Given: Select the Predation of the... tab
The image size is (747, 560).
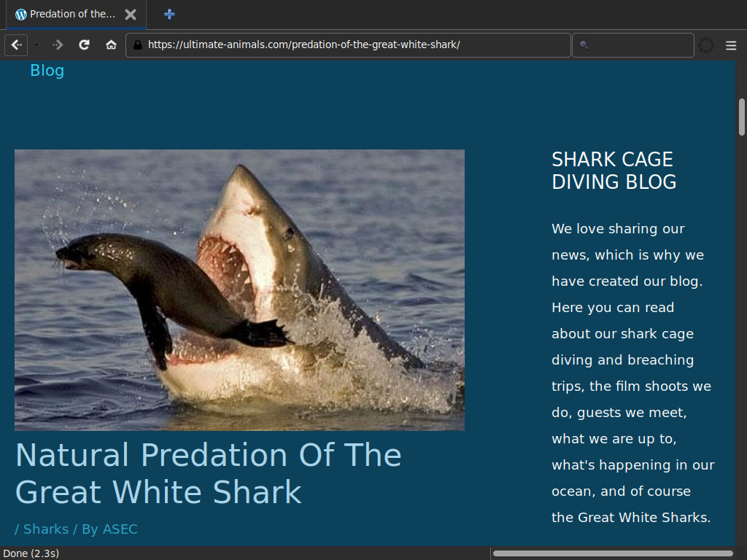Looking at the screenshot, I should click(x=72, y=15).
